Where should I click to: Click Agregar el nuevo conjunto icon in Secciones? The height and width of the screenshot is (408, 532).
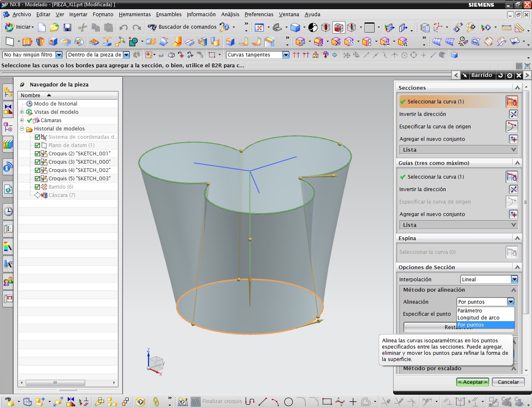(x=514, y=139)
